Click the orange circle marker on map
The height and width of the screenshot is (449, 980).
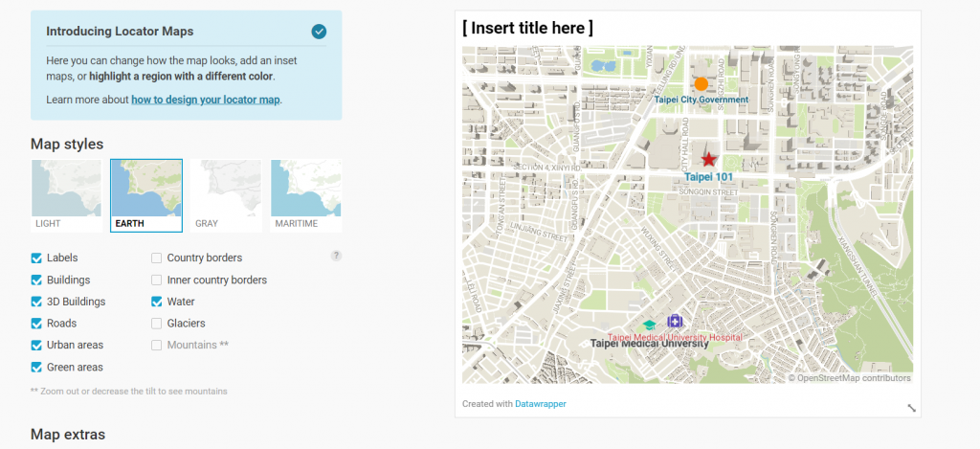pos(702,84)
